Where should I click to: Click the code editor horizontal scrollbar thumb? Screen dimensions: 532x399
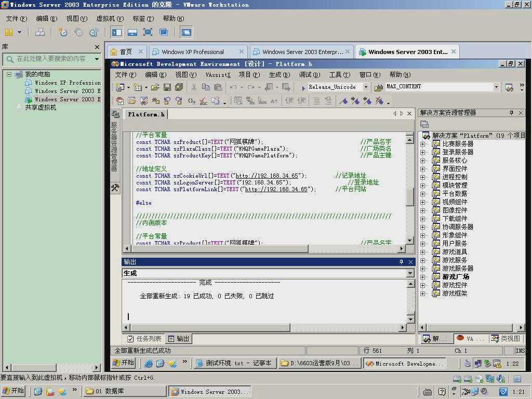219,249
